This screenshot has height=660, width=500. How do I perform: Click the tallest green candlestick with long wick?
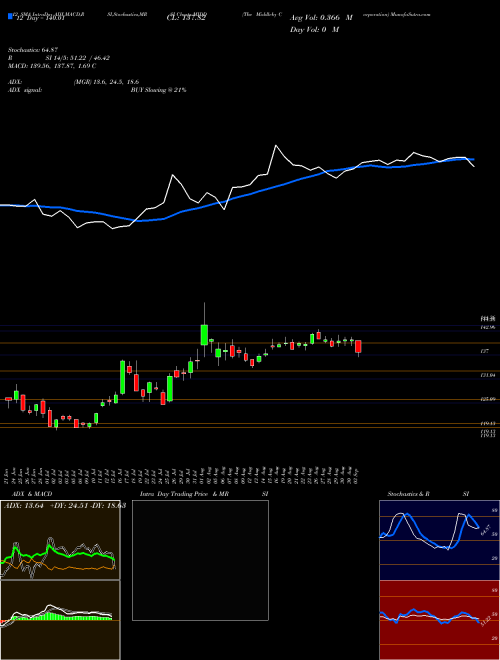[204, 335]
